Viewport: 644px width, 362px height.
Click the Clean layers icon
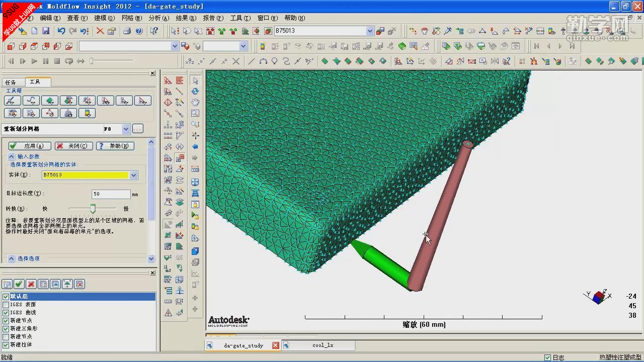79,284
